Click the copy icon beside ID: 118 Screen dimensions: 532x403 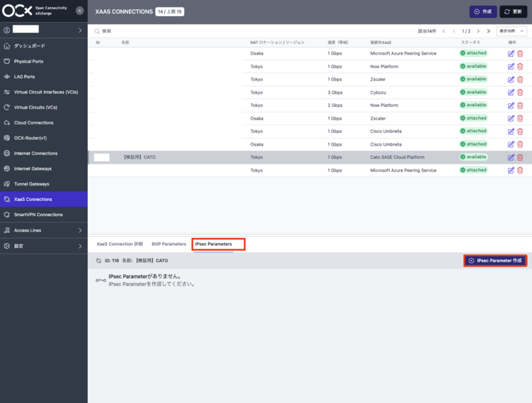[x=98, y=261]
